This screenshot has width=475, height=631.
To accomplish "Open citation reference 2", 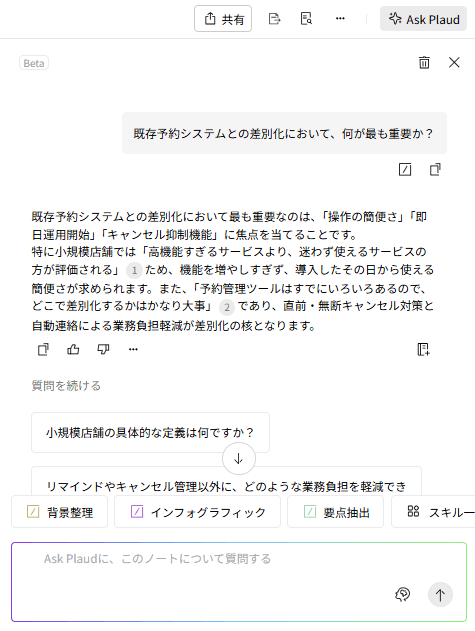I will point(227,307).
